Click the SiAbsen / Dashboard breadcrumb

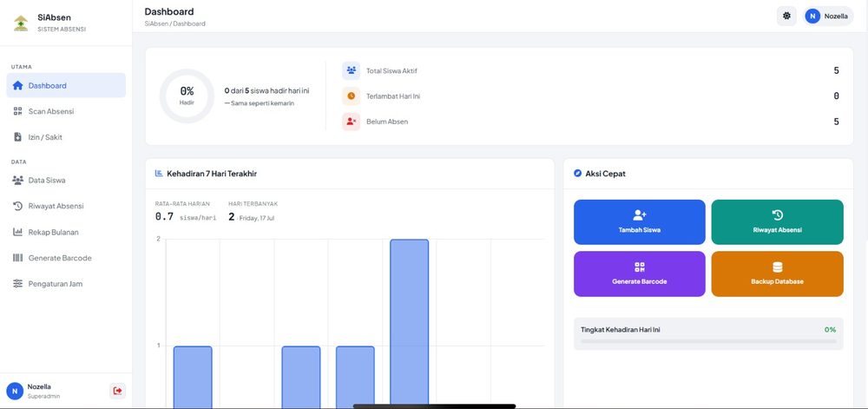(175, 23)
